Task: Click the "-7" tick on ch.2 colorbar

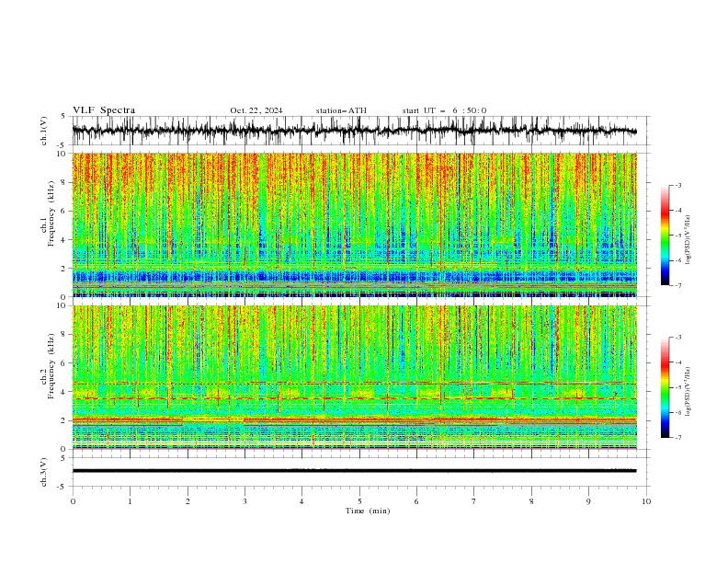Action: [x=678, y=437]
